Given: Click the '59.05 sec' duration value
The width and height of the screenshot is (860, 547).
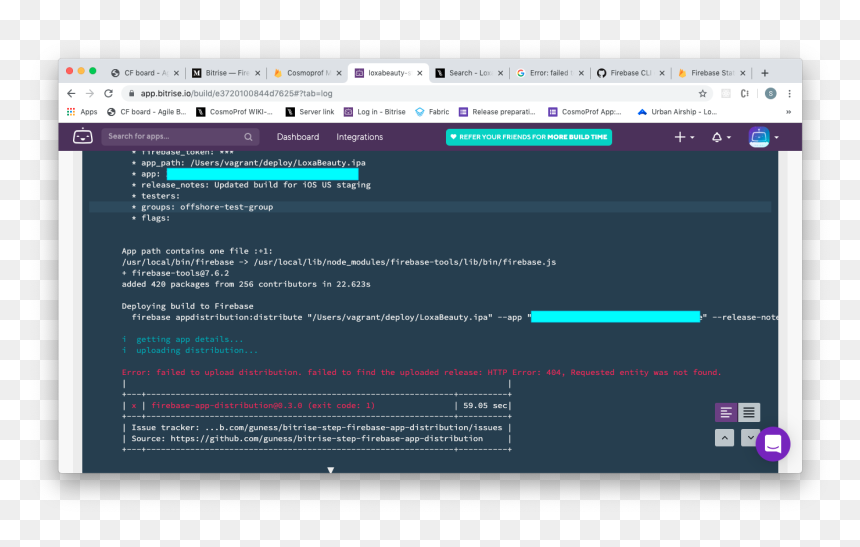Looking at the screenshot, I should coord(485,405).
